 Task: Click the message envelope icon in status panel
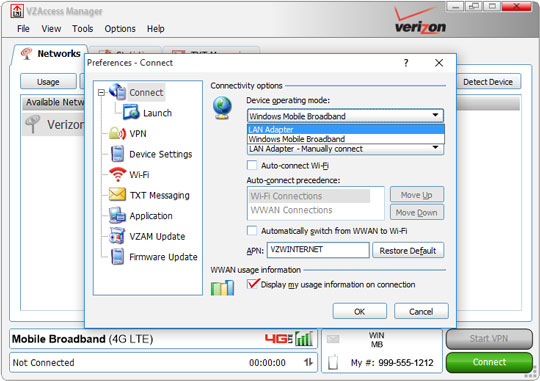pyautogui.click(x=333, y=339)
